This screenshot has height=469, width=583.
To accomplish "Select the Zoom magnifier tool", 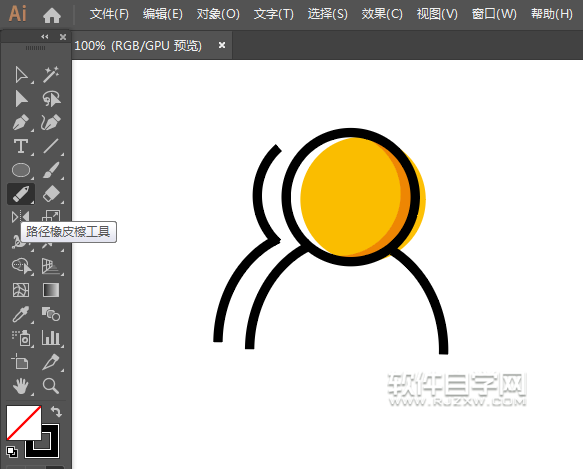I will point(51,386).
